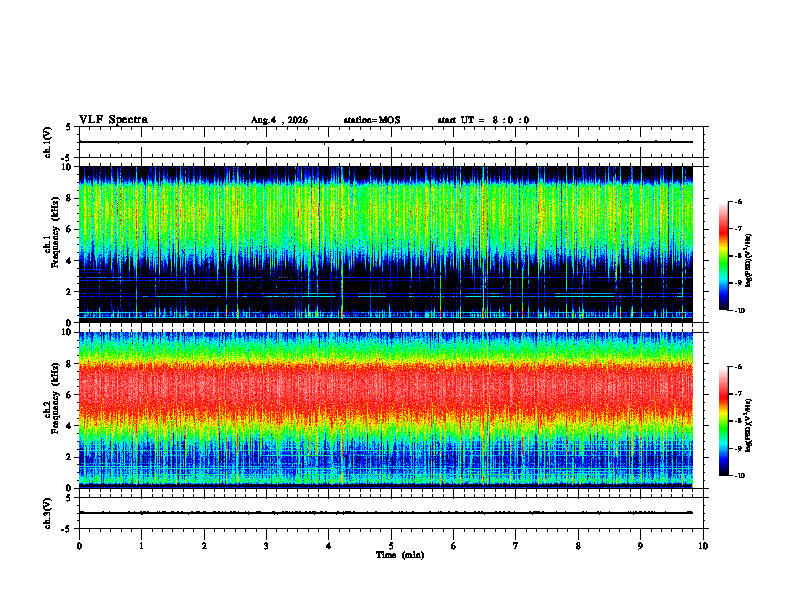
Task: Click time axis tick label "0"
Action: pyautogui.click(x=79, y=546)
